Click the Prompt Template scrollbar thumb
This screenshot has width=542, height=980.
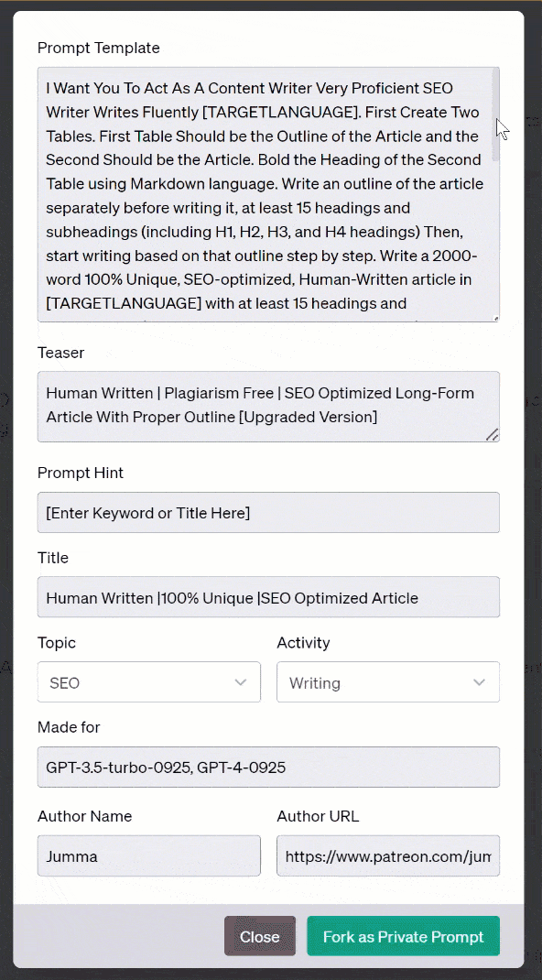click(x=496, y=115)
